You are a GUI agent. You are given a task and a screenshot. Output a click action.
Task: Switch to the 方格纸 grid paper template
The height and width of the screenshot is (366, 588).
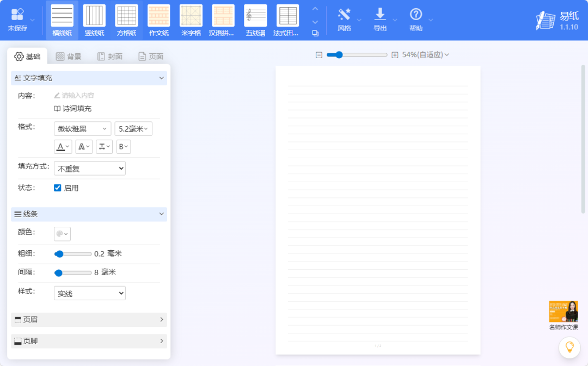pos(126,20)
